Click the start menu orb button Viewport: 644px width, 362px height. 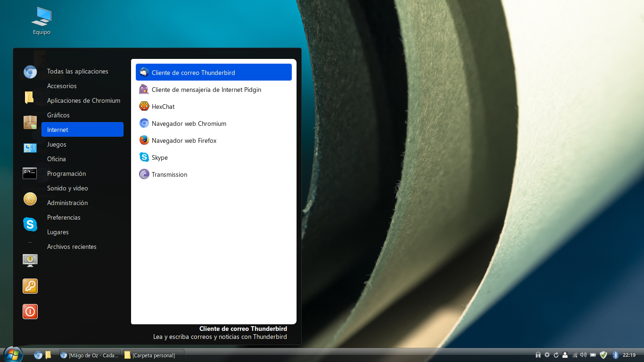pos(13,354)
